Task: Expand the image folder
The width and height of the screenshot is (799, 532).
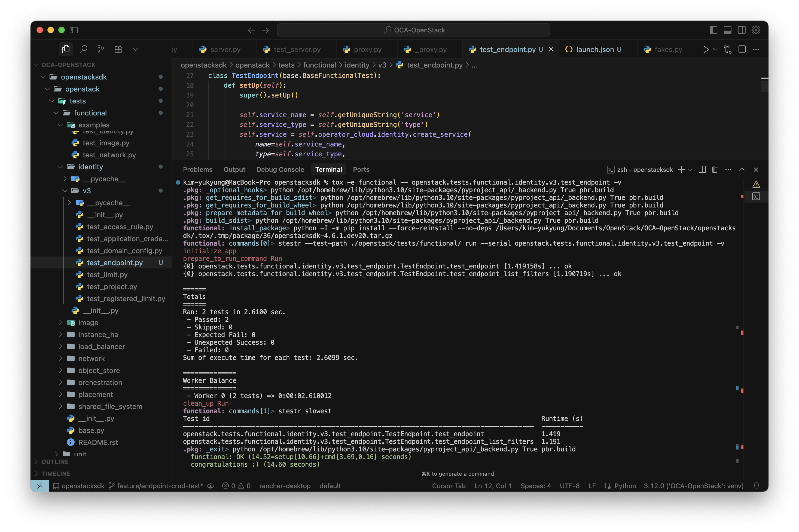Action: click(x=88, y=322)
